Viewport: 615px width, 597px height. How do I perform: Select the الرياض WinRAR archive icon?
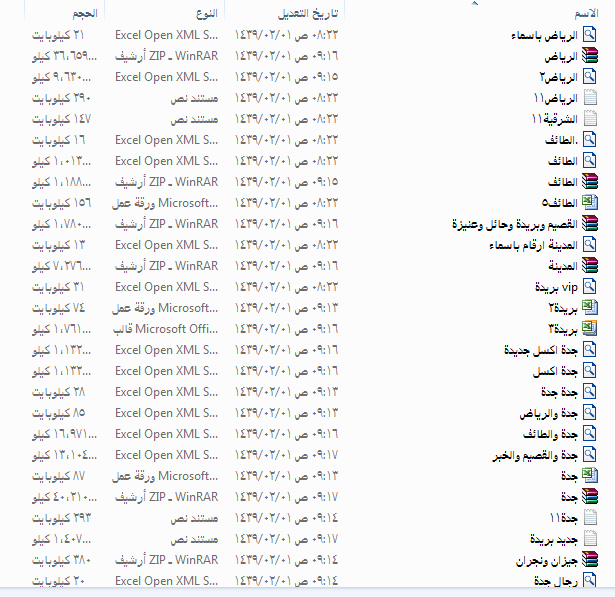click(590, 55)
